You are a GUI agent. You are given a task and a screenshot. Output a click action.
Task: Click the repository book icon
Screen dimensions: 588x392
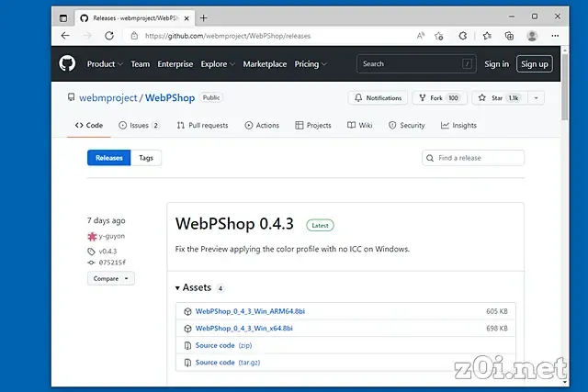click(x=72, y=97)
